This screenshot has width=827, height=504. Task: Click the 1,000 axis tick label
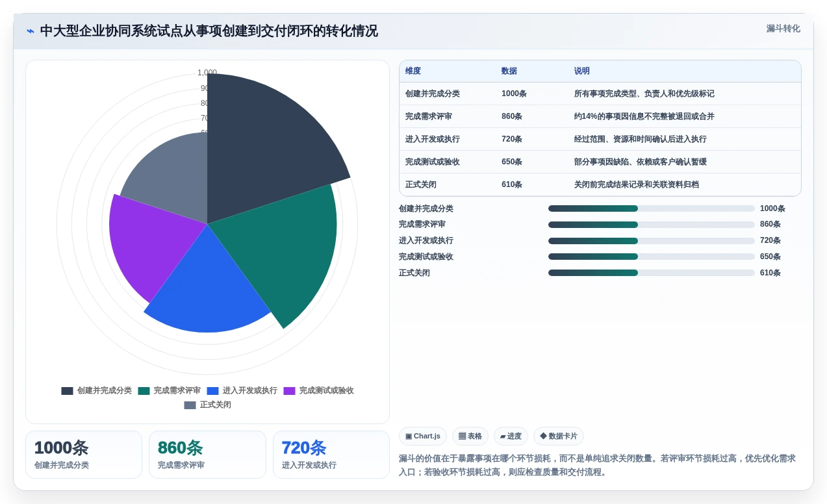207,73
